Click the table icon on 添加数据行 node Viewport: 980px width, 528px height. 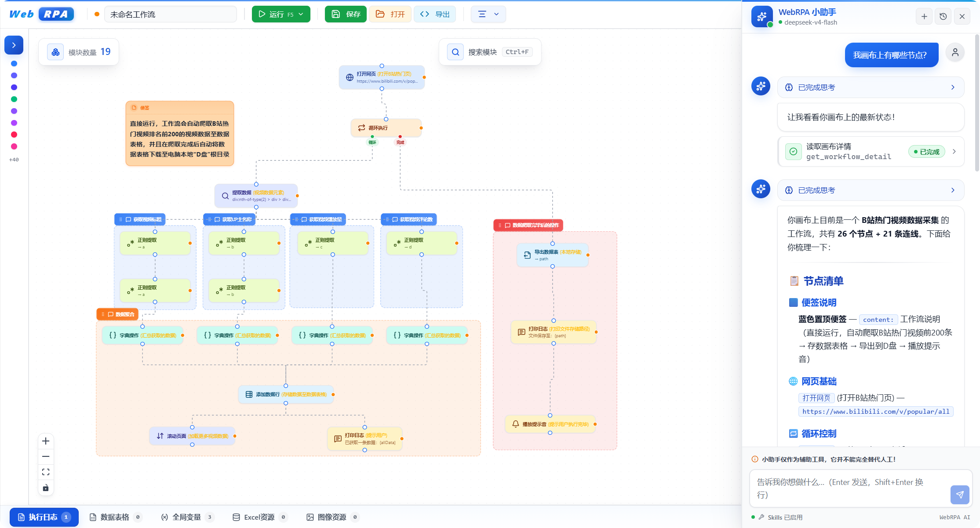coord(249,394)
